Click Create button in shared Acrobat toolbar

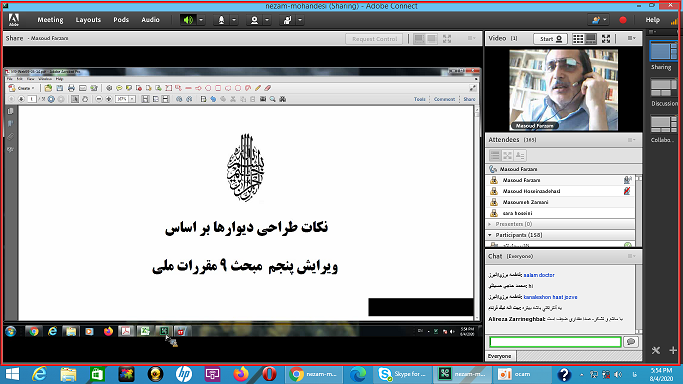[22, 88]
